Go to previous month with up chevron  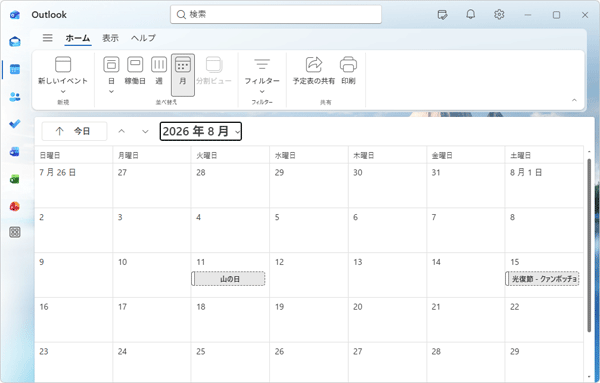(x=122, y=131)
